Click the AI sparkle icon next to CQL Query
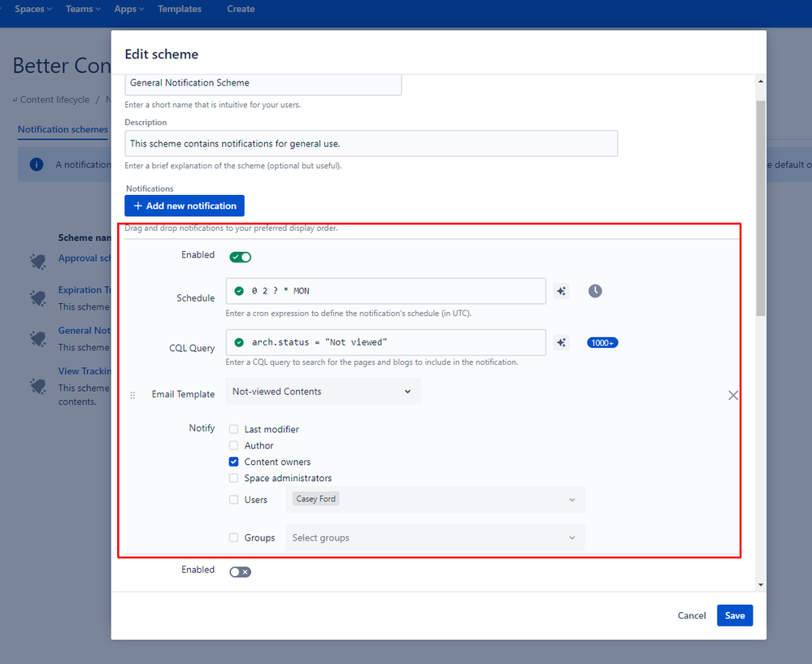This screenshot has height=664, width=812. [x=562, y=342]
